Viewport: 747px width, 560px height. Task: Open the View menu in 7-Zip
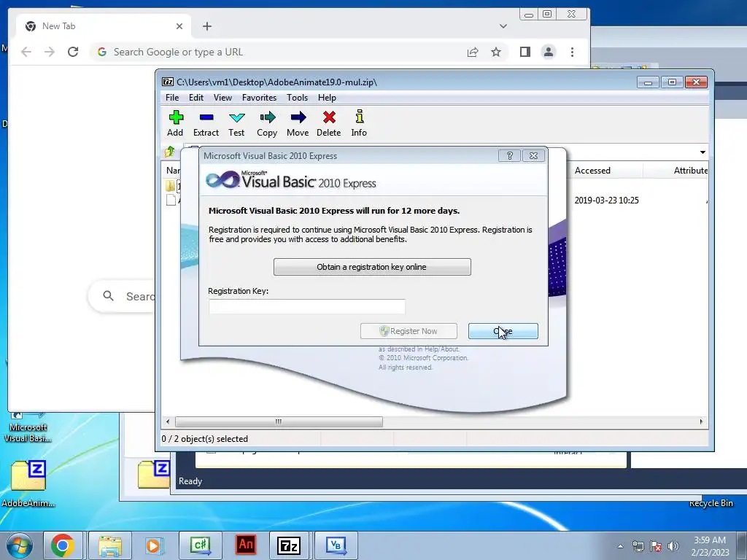(222, 98)
